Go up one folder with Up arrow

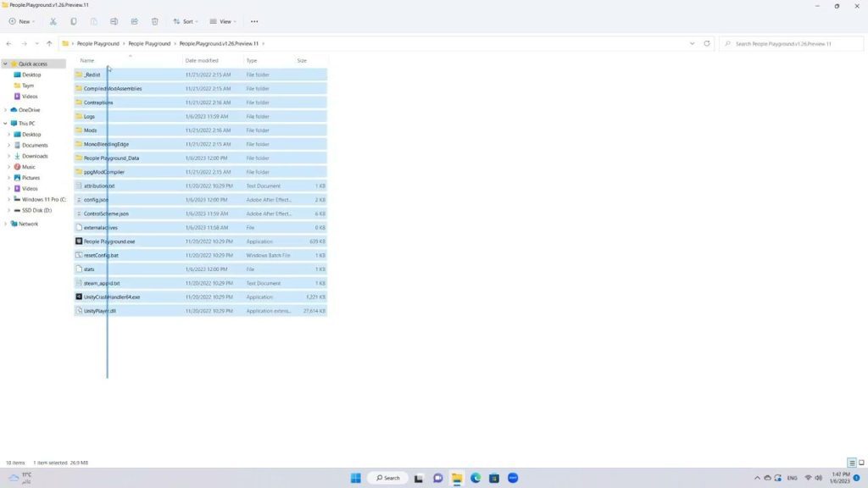(x=49, y=43)
